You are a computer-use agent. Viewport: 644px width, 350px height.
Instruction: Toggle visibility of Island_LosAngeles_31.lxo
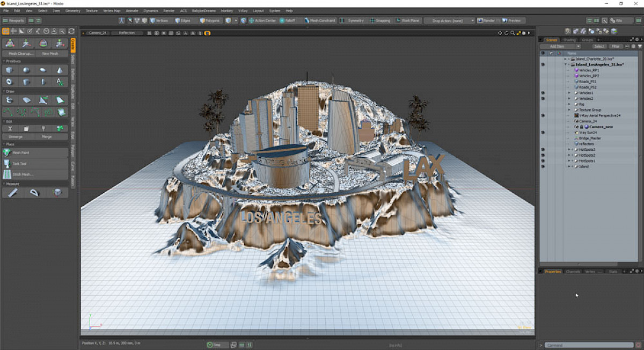pos(543,64)
